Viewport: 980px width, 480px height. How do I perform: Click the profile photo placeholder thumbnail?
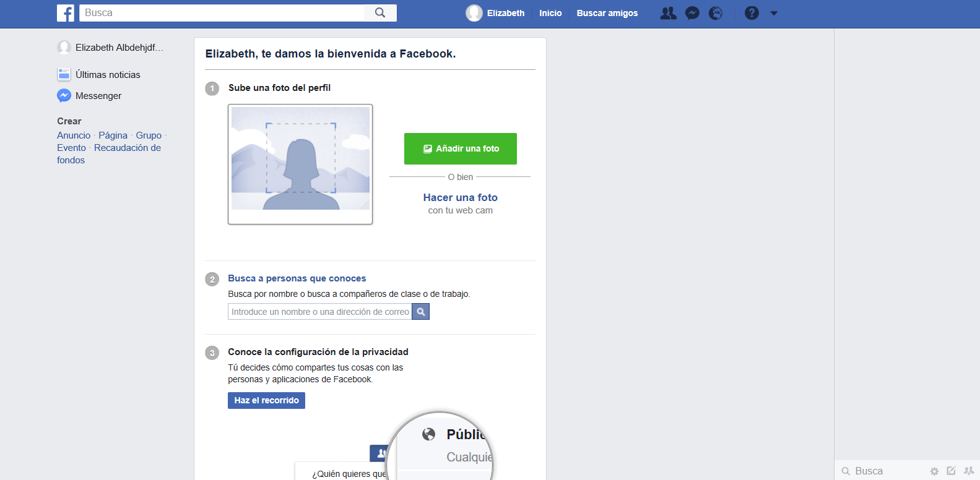(300, 164)
